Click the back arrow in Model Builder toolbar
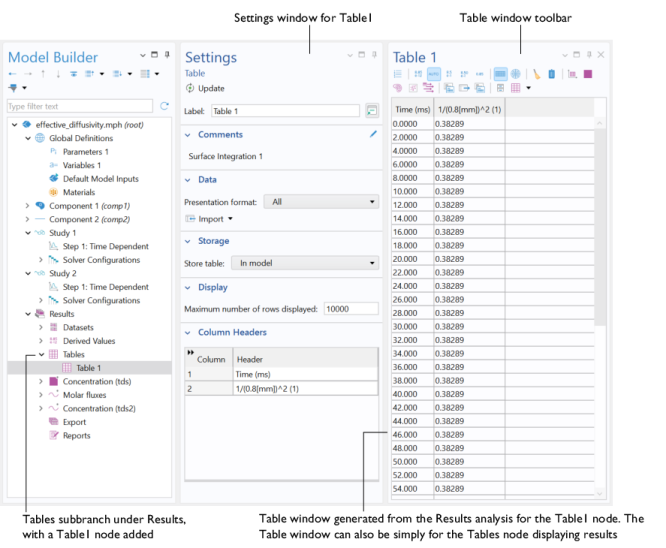This screenshot has height=548, width=666. click(12, 74)
